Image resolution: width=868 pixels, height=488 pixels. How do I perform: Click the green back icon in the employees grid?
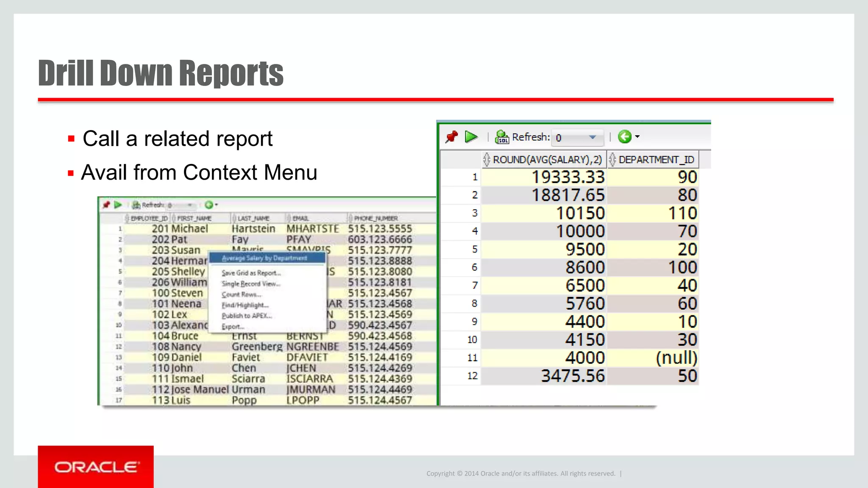tap(209, 205)
